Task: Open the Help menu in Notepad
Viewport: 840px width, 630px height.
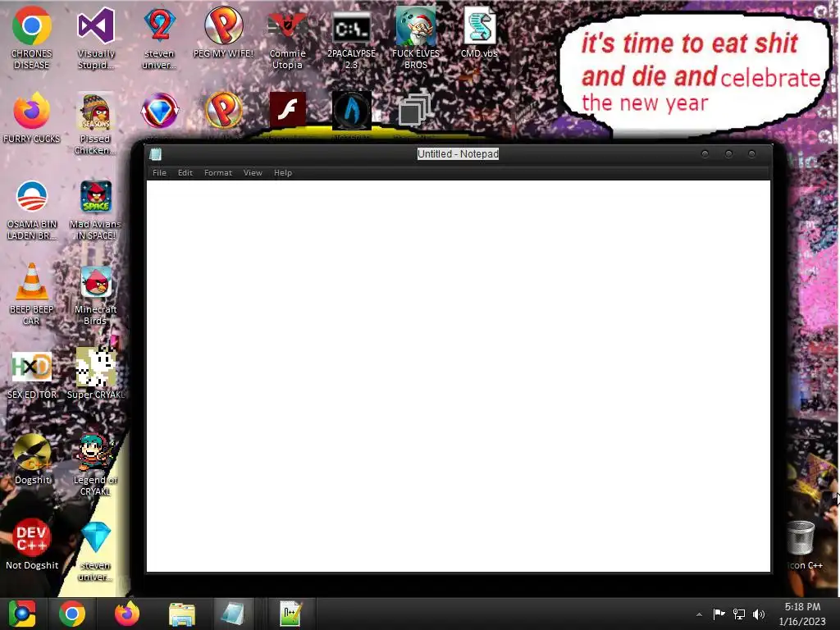Action: pos(283,172)
